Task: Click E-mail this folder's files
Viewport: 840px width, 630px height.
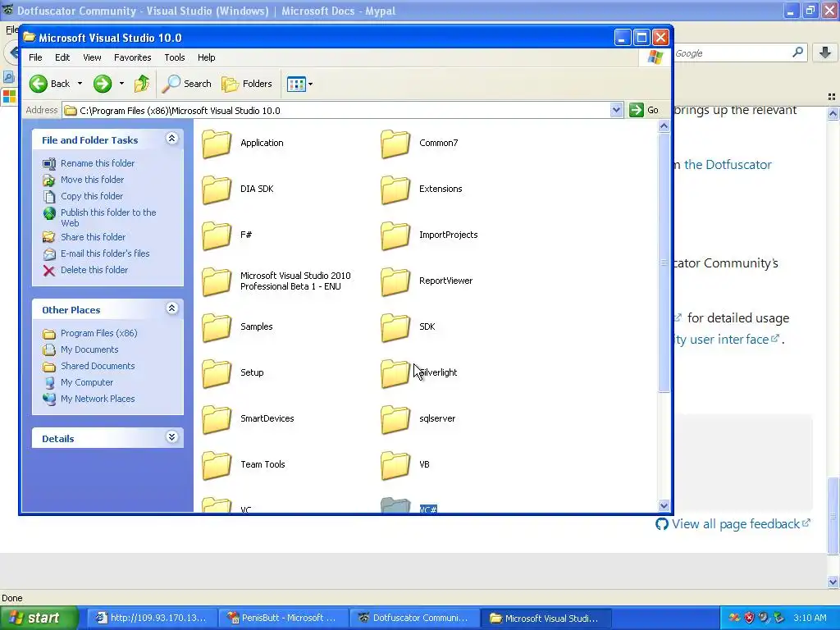Action: click(x=105, y=253)
